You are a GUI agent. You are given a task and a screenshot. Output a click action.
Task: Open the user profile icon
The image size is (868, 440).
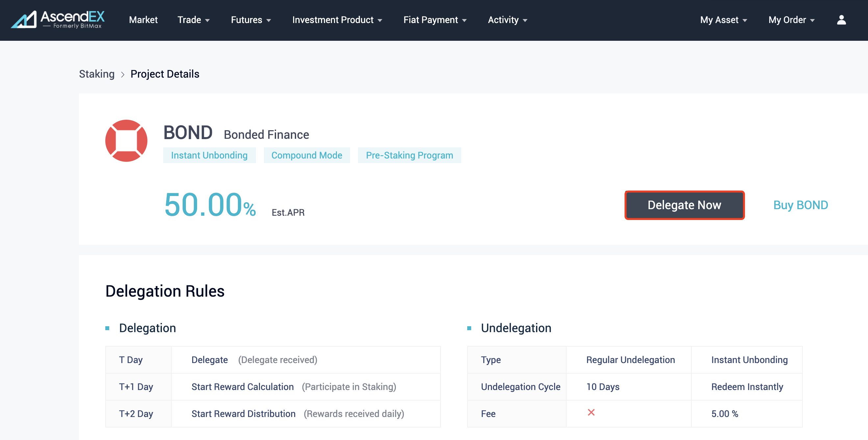[x=841, y=20]
